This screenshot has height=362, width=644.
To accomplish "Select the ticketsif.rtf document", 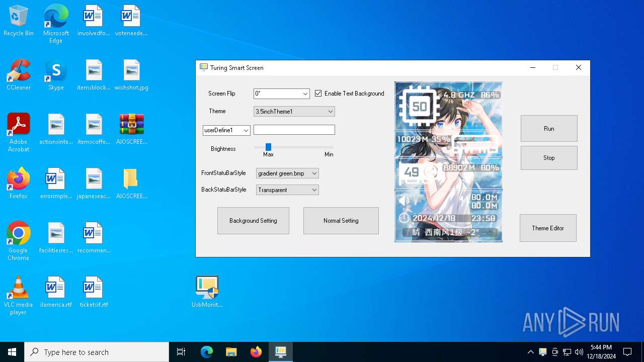I will coord(94,292).
